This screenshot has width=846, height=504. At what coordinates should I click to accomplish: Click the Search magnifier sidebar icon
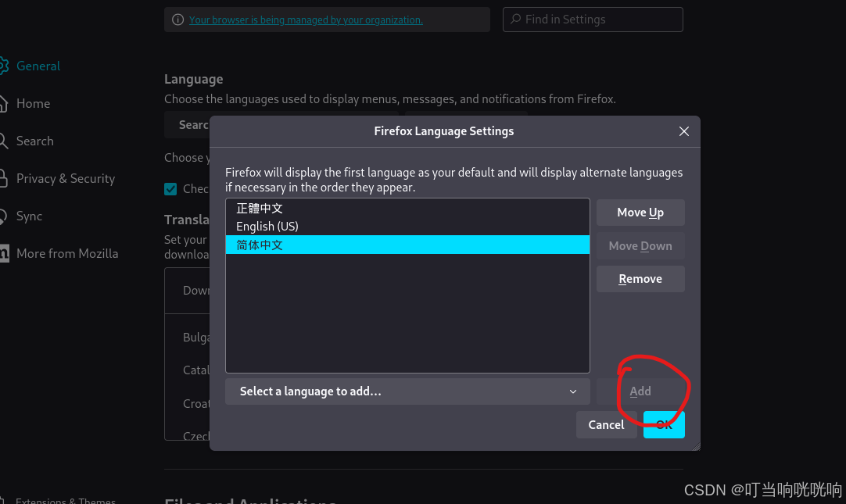coord(3,141)
